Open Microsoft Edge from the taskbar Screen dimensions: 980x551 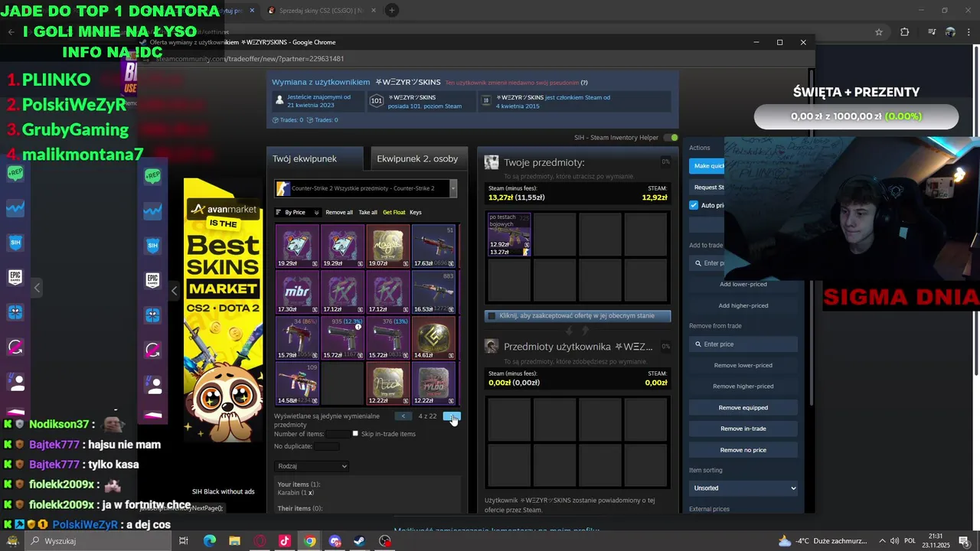210,541
